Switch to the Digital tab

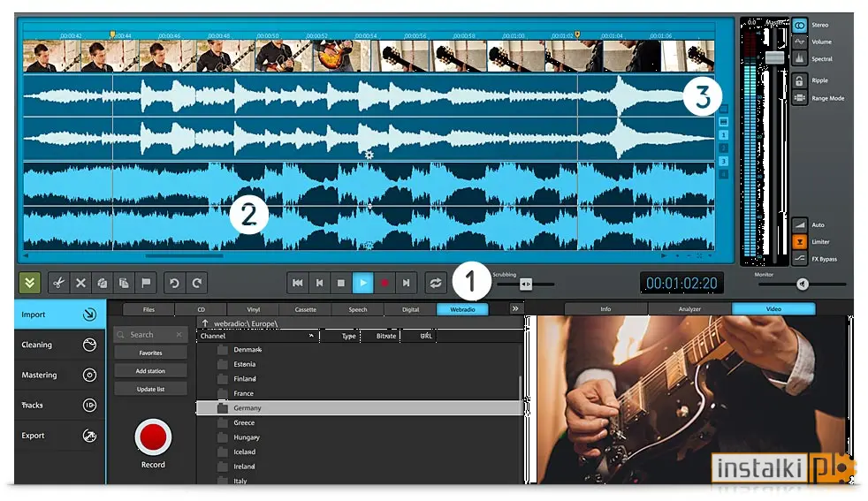tap(410, 309)
